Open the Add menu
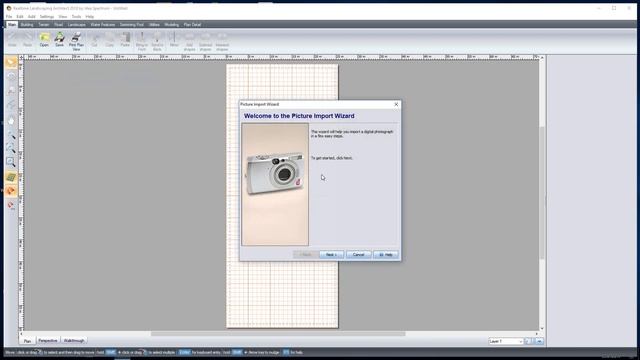Screen dimensions: 640x360 (x=31, y=17)
